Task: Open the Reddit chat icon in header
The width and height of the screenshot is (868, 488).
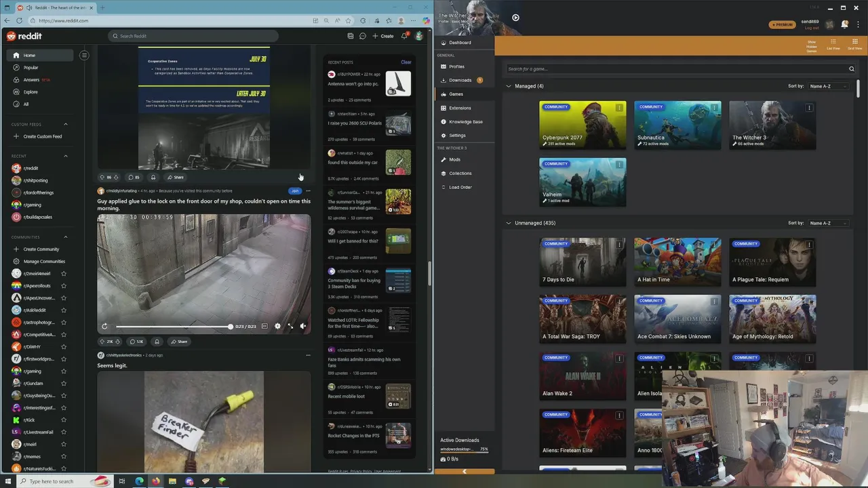Action: (363, 36)
